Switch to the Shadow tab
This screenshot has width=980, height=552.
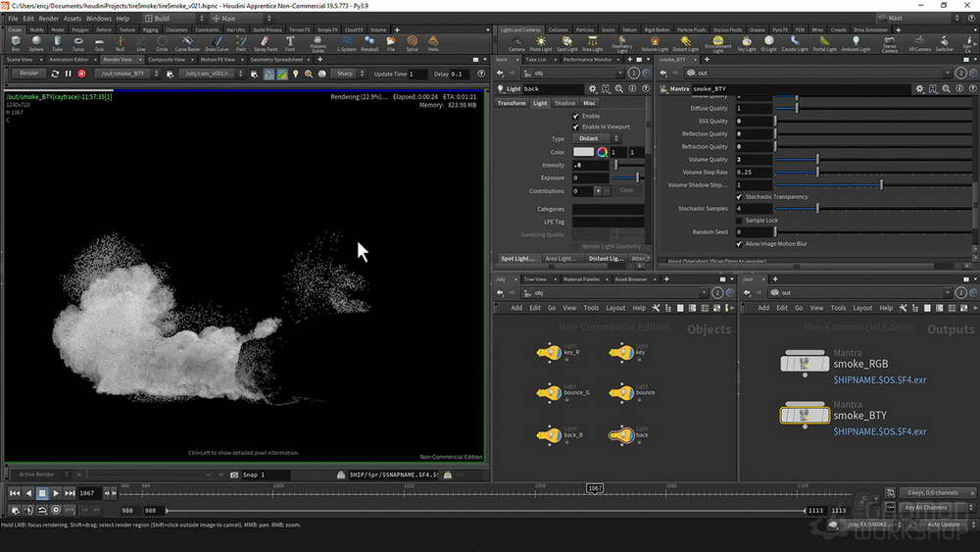point(564,103)
